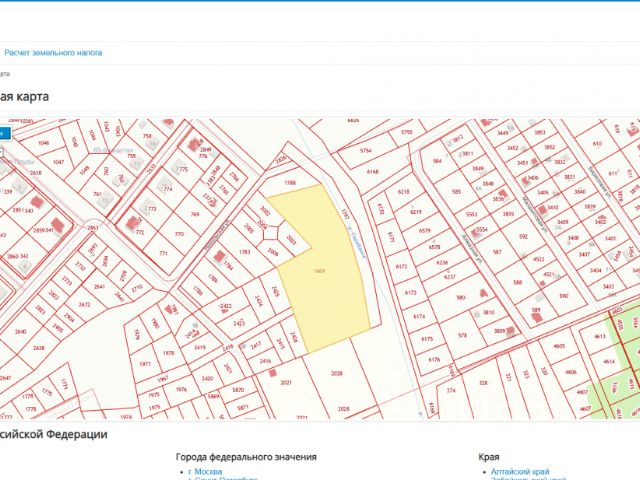Image resolution: width=640 pixels, height=480 pixels.
Task: Click the red square building on parcel 2021
Action: pos(273,373)
